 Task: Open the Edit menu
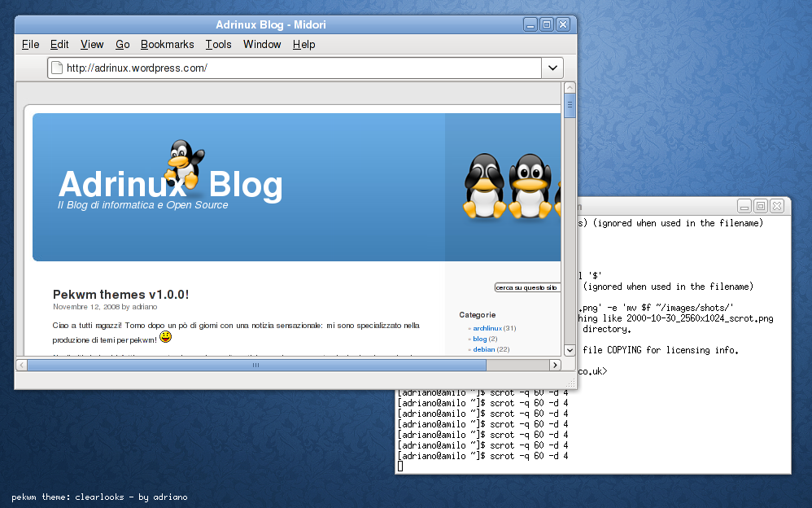click(x=59, y=45)
